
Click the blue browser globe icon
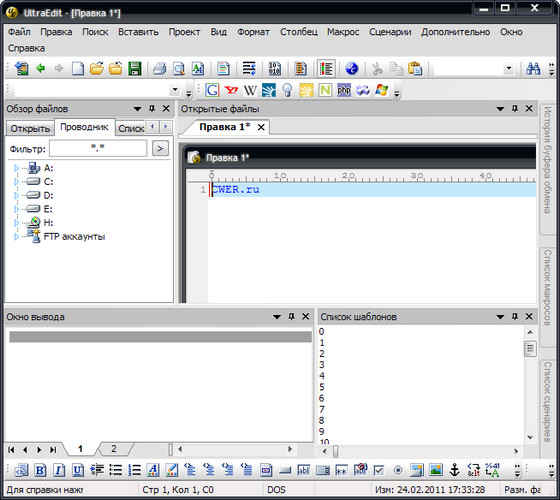351,69
